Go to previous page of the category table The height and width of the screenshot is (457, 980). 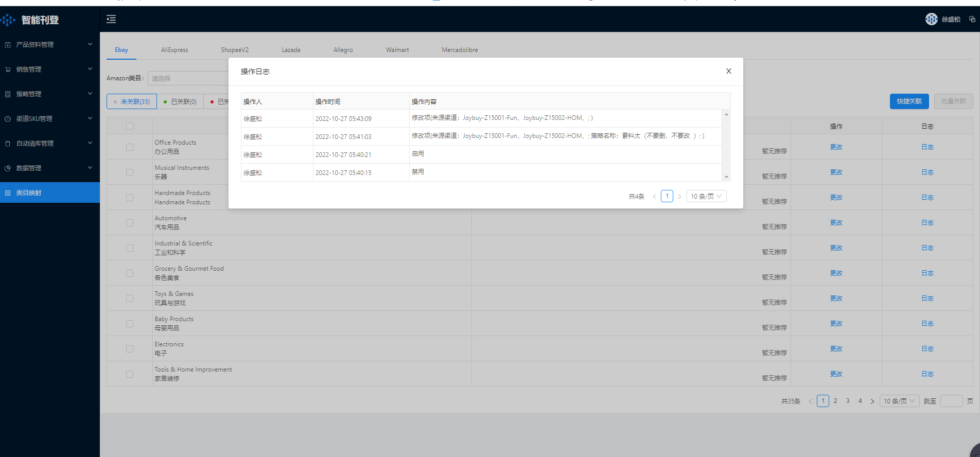tap(811, 401)
